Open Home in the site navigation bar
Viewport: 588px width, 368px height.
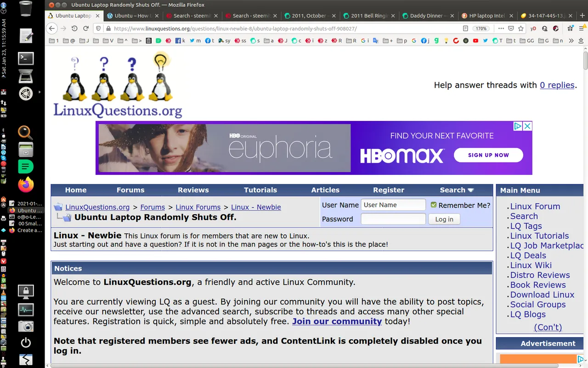[x=76, y=190]
